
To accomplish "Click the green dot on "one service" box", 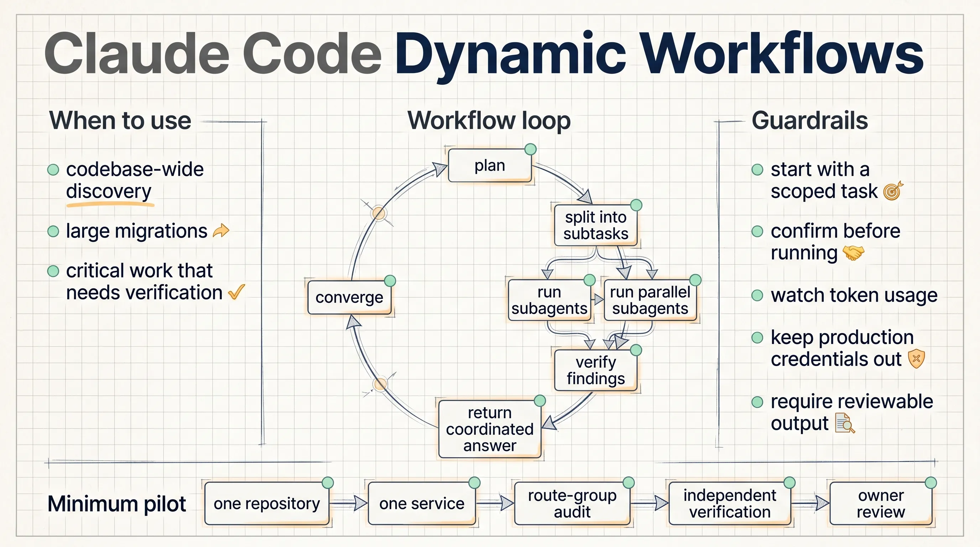I will point(474,483).
